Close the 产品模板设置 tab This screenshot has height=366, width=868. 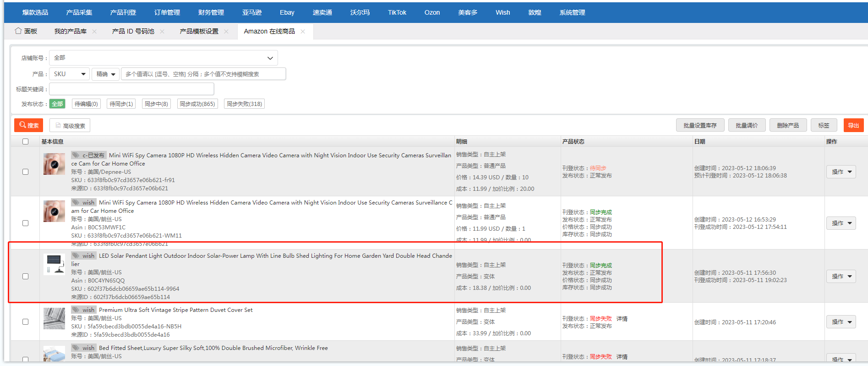coord(226,31)
